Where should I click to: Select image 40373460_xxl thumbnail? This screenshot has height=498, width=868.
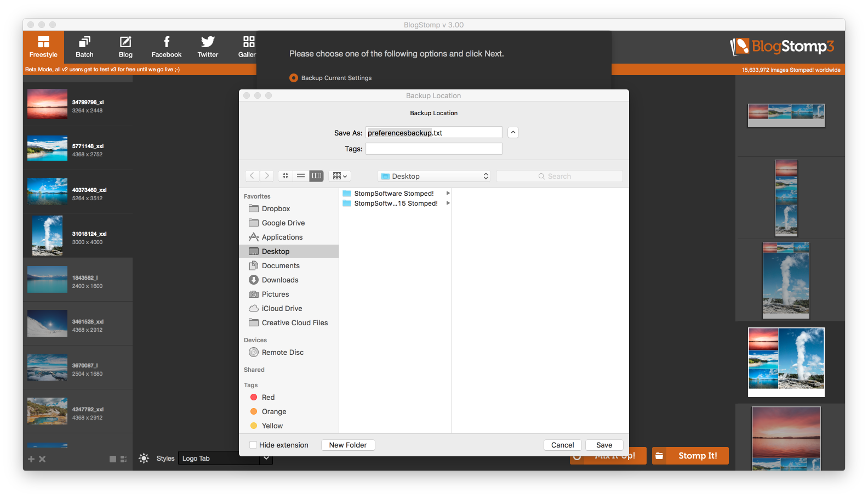[x=48, y=192]
